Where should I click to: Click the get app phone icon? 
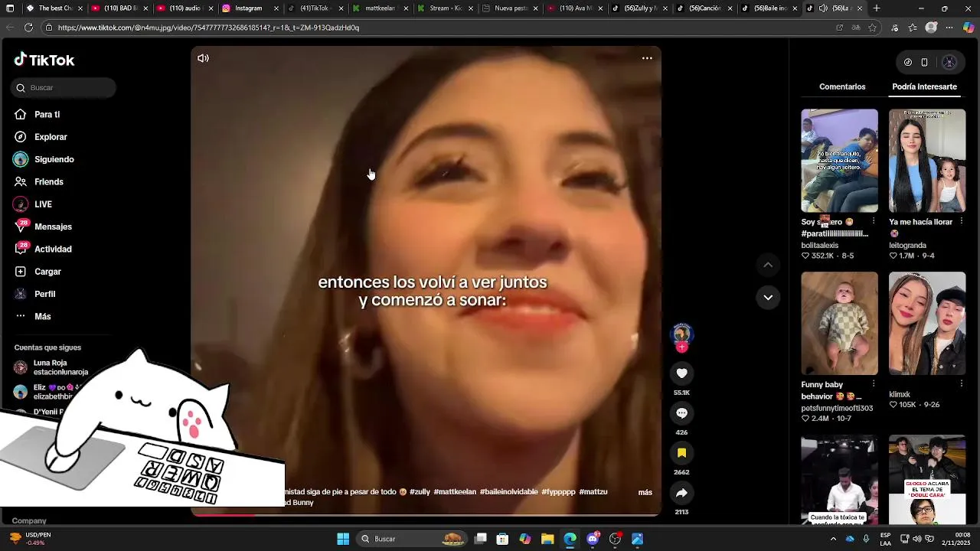click(924, 62)
